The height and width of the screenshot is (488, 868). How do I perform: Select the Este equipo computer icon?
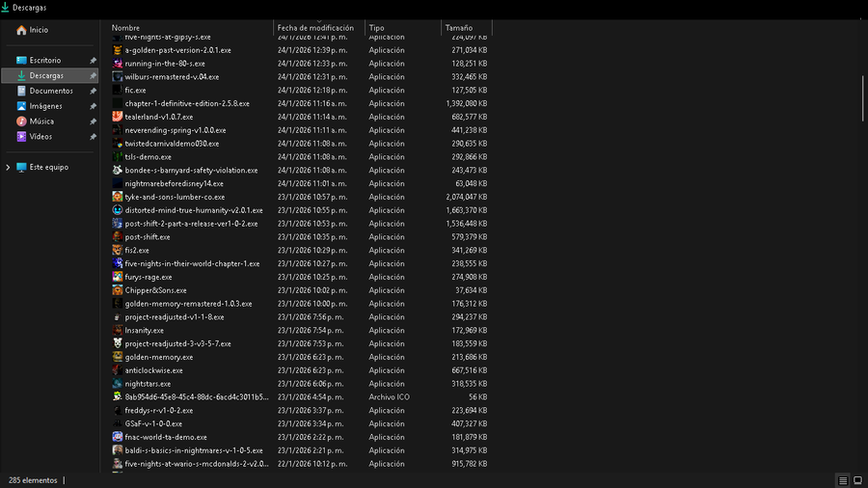coord(21,167)
